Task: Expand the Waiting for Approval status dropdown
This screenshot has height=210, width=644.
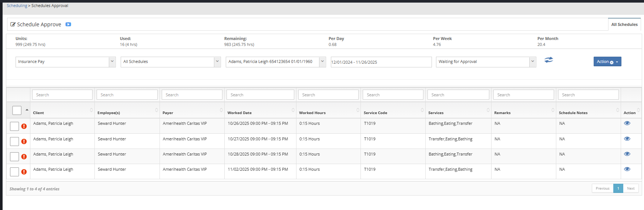Action: click(486, 62)
